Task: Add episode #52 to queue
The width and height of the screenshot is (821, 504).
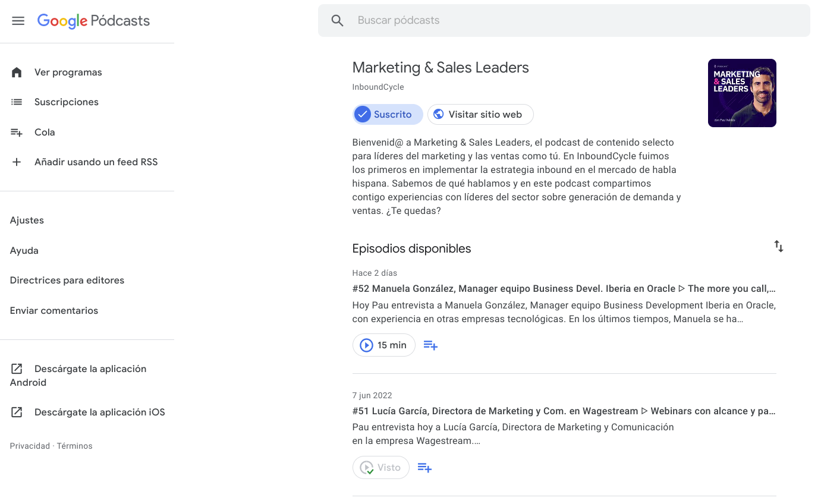Action: pyautogui.click(x=430, y=345)
